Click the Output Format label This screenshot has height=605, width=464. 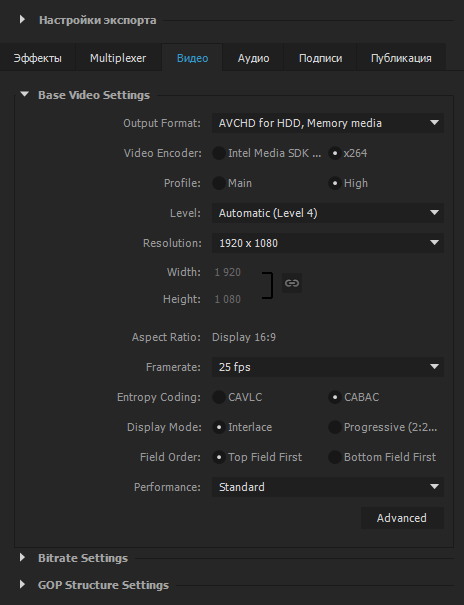(x=162, y=123)
